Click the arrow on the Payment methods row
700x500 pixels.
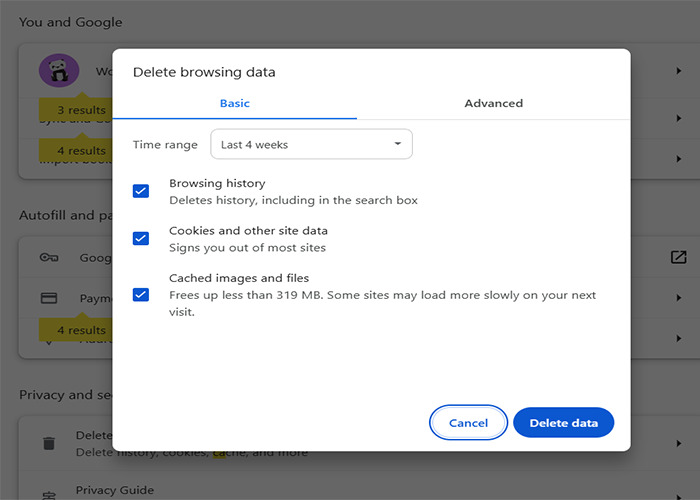click(678, 298)
